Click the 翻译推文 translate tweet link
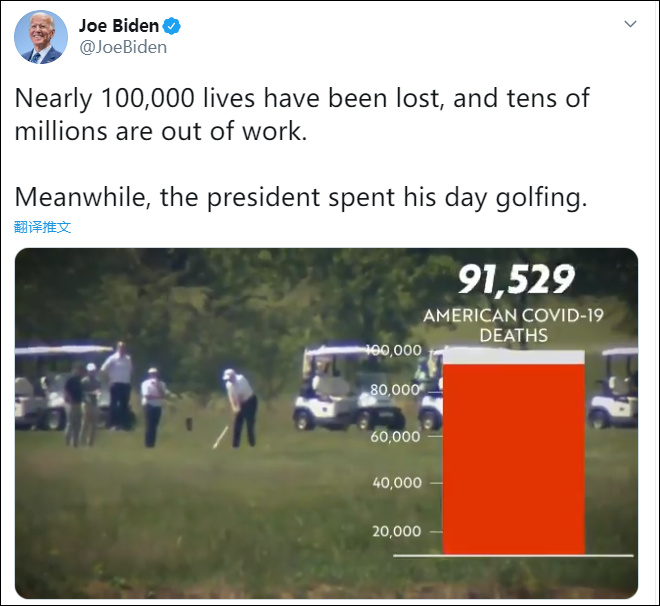The image size is (660, 606). 43,227
